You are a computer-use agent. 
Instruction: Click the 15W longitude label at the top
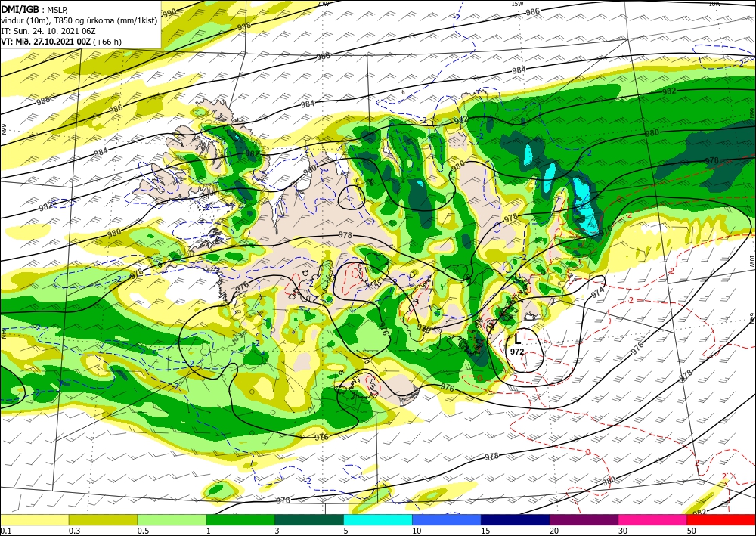tap(517, 4)
